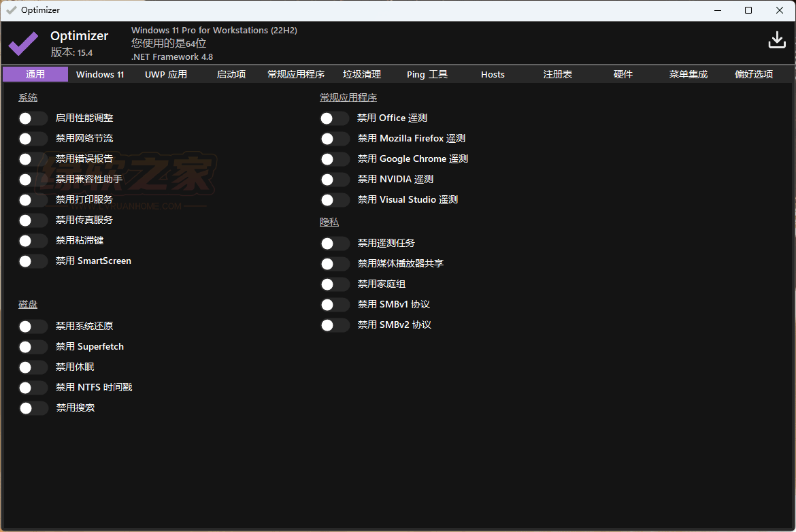The width and height of the screenshot is (796, 532).
Task: Toggle 禁用 SMBv1 协议 switch
Action: pos(335,305)
